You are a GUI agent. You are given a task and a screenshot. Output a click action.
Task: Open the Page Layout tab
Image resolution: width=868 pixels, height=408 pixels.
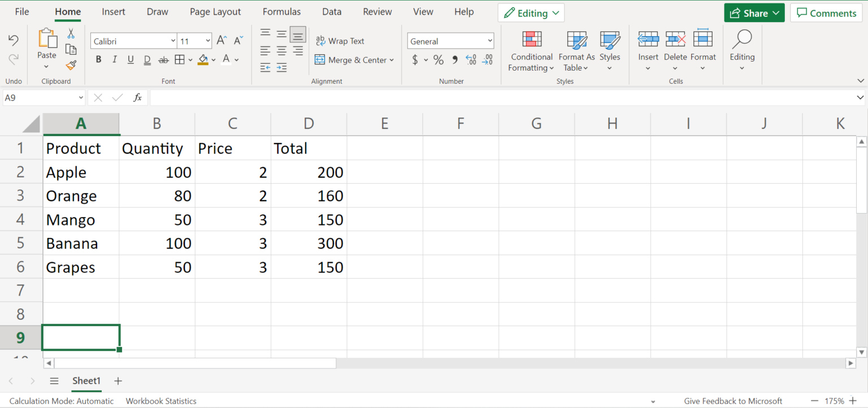point(215,12)
